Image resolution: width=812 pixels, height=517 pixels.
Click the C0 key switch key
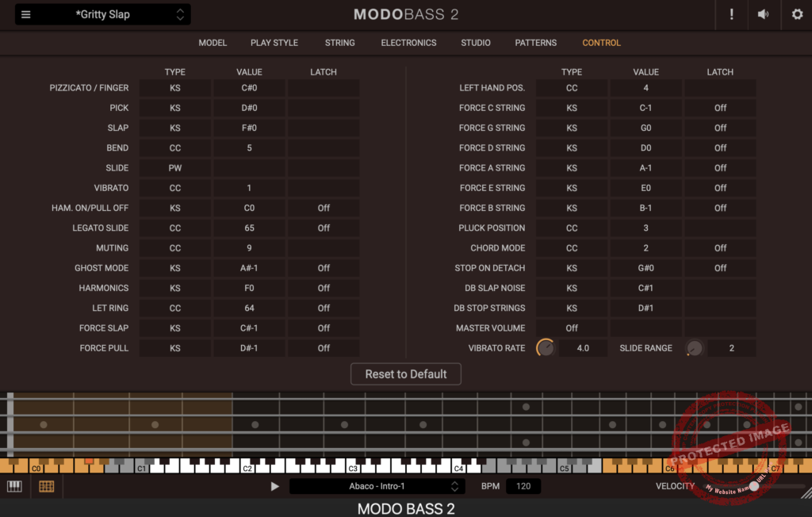pyautogui.click(x=36, y=468)
